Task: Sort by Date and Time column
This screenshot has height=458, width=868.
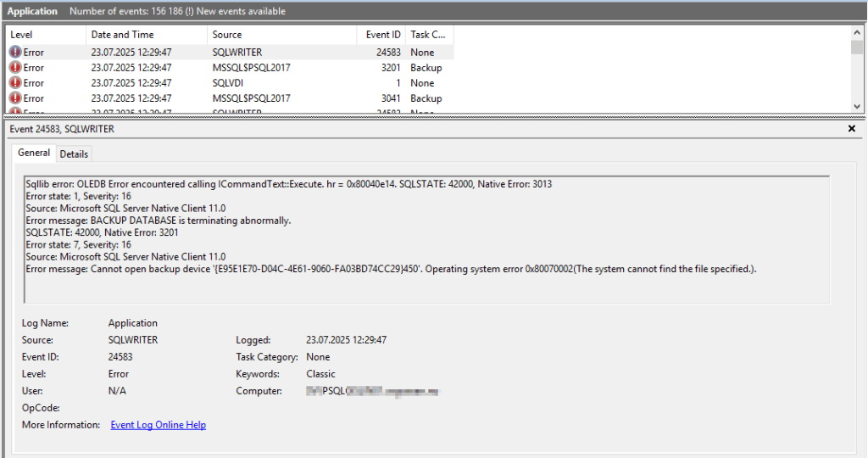Action: 147,35
